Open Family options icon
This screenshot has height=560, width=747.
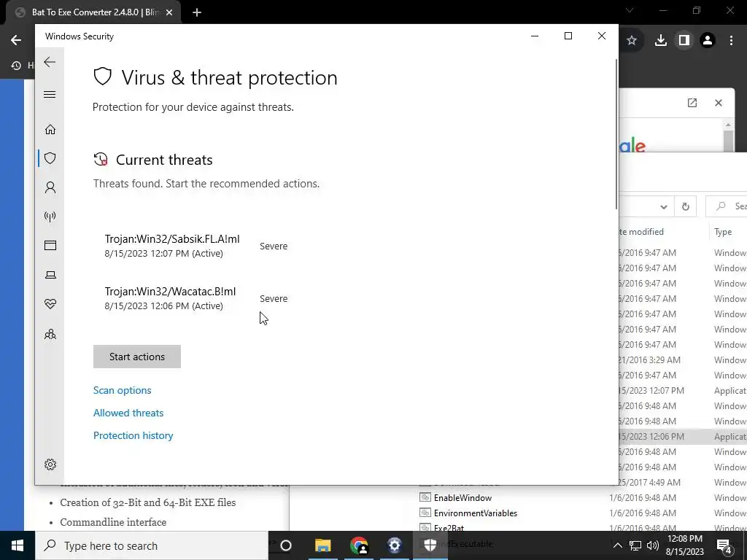point(50,334)
